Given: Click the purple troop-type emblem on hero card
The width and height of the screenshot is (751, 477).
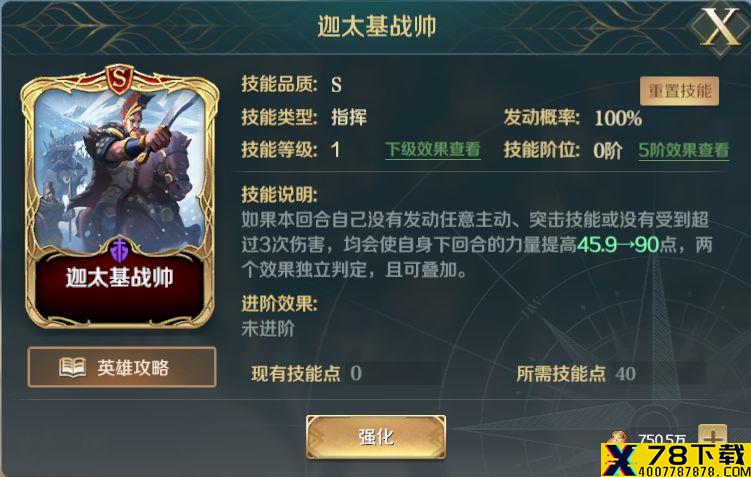Looking at the screenshot, I should point(120,250).
